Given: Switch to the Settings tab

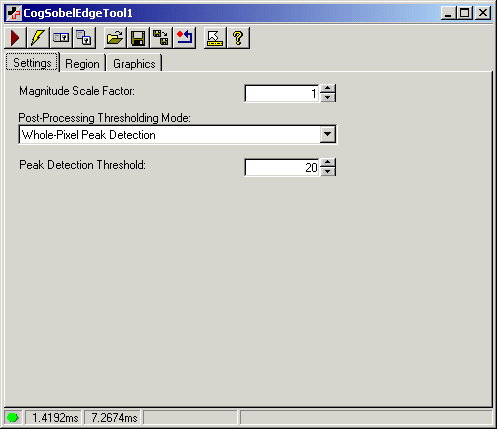Looking at the screenshot, I should pyautogui.click(x=32, y=63).
